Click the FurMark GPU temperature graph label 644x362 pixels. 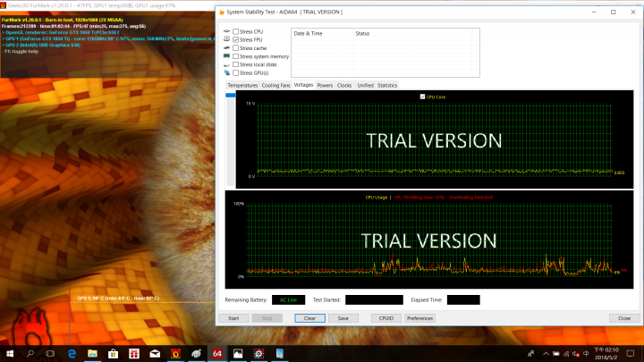coord(118,299)
